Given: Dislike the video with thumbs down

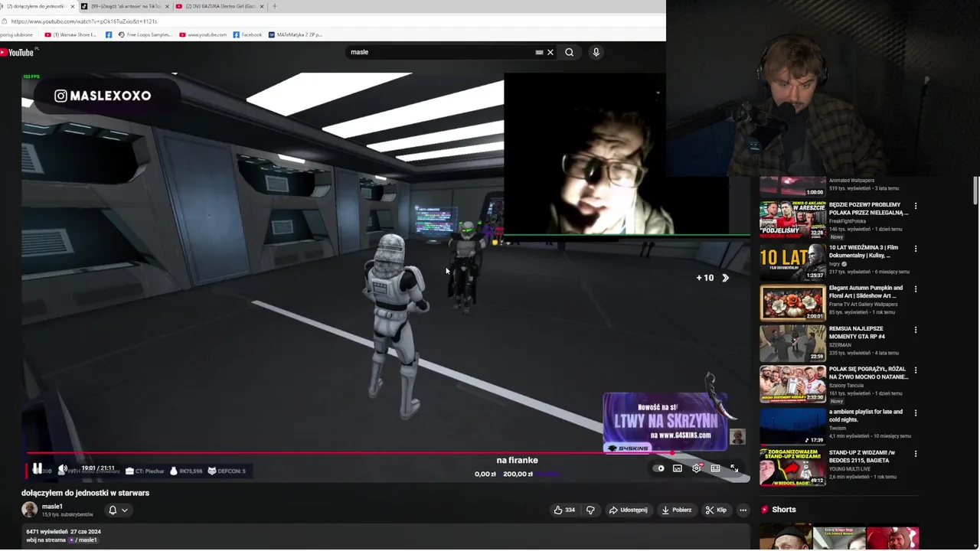Looking at the screenshot, I should click(590, 510).
